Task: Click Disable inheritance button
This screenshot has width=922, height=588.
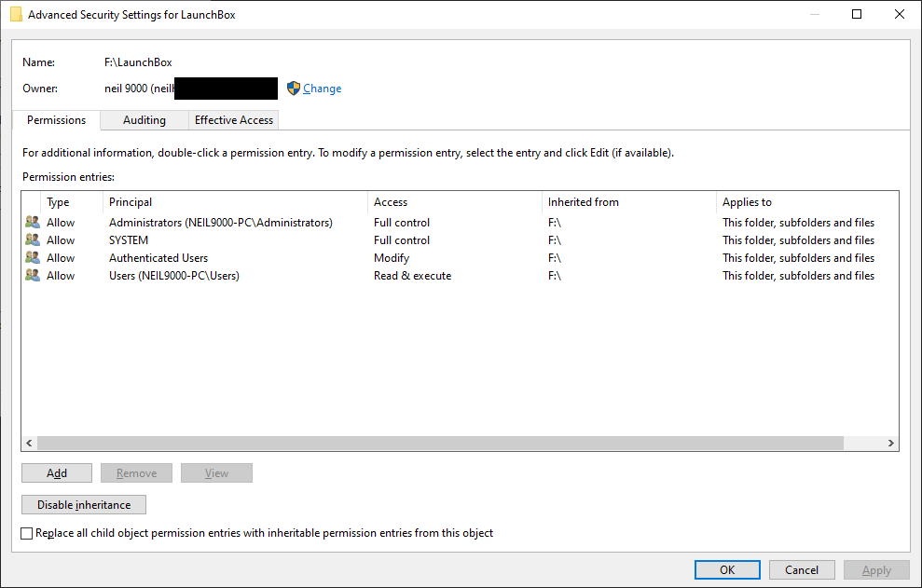Action: click(84, 505)
